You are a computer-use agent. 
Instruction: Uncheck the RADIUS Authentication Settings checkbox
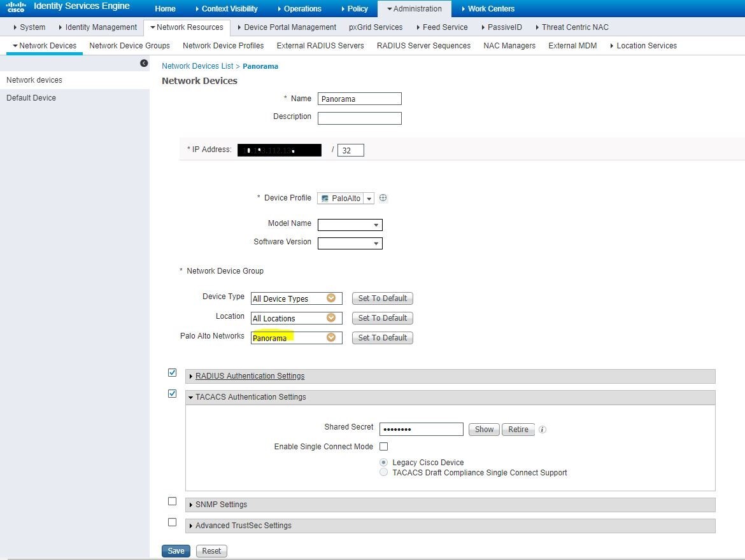[x=172, y=373]
